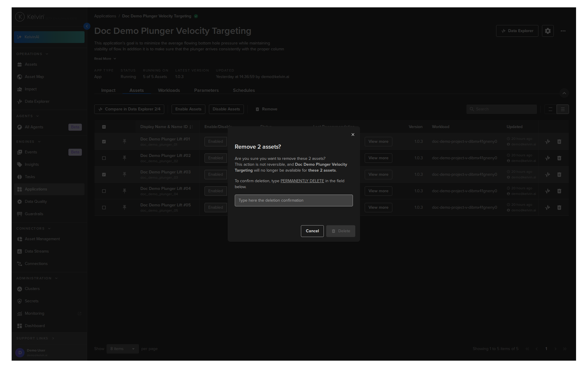
Task: Open the items per page dropdown
Action: [123, 349]
